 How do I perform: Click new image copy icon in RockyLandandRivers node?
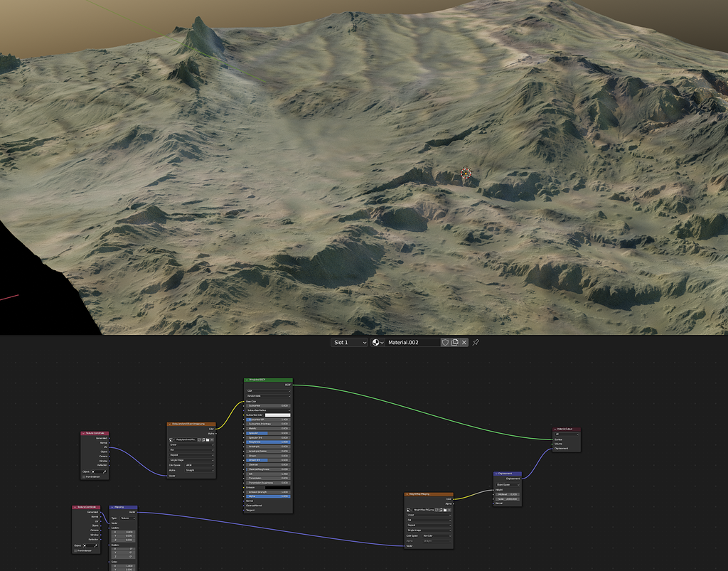[x=203, y=439]
